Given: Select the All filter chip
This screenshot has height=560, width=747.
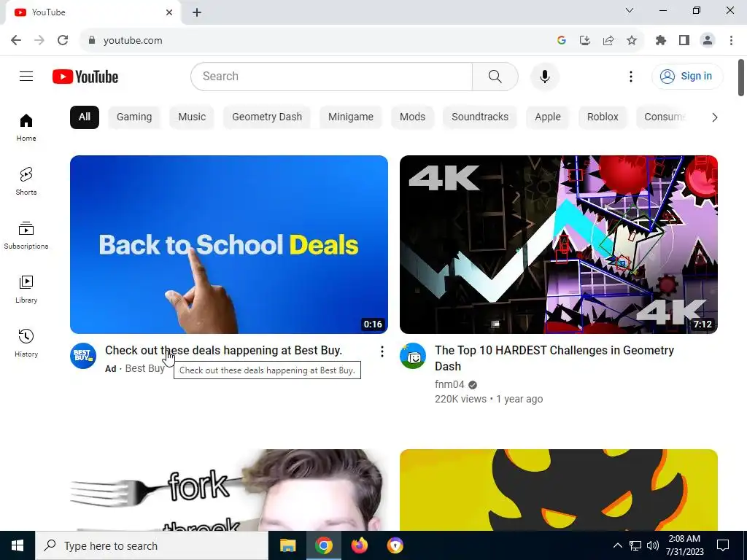Looking at the screenshot, I should click(x=85, y=117).
